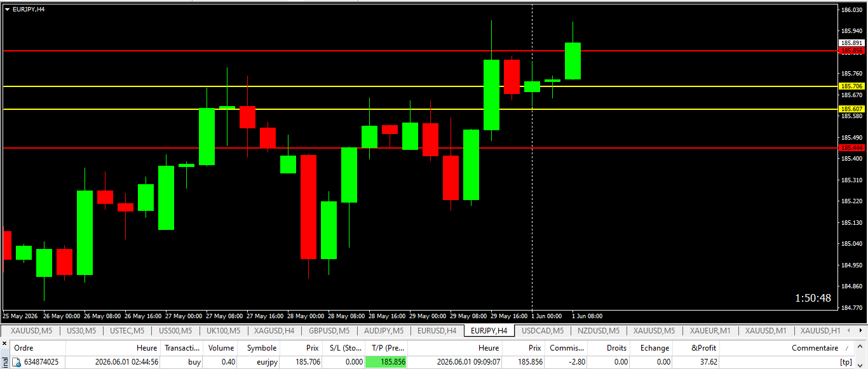
Task: Open the US500,M5 chart tab
Action: 175,331
